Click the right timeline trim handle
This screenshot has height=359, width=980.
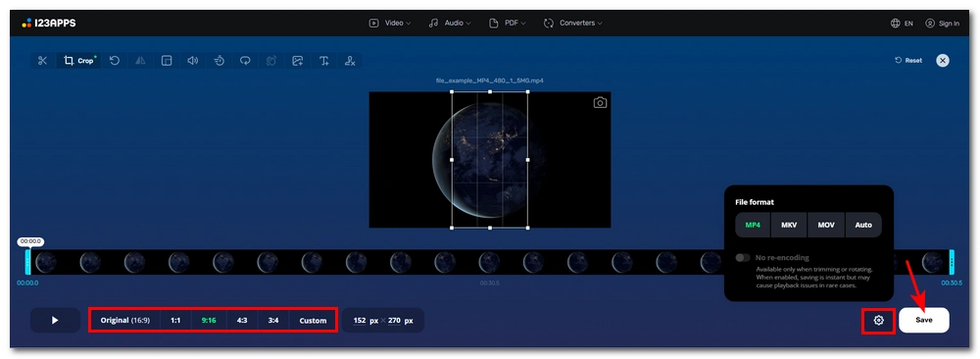pos(952,262)
